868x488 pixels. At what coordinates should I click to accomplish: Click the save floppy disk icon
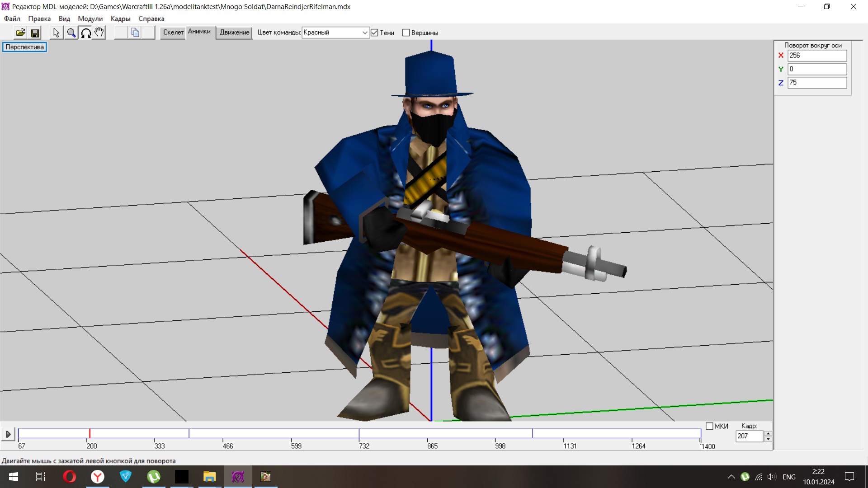coord(35,33)
